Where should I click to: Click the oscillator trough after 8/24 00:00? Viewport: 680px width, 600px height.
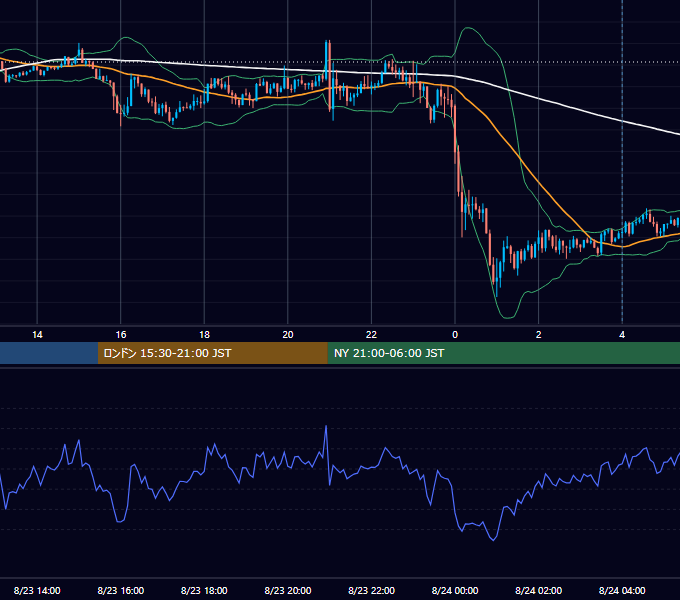coord(493,539)
